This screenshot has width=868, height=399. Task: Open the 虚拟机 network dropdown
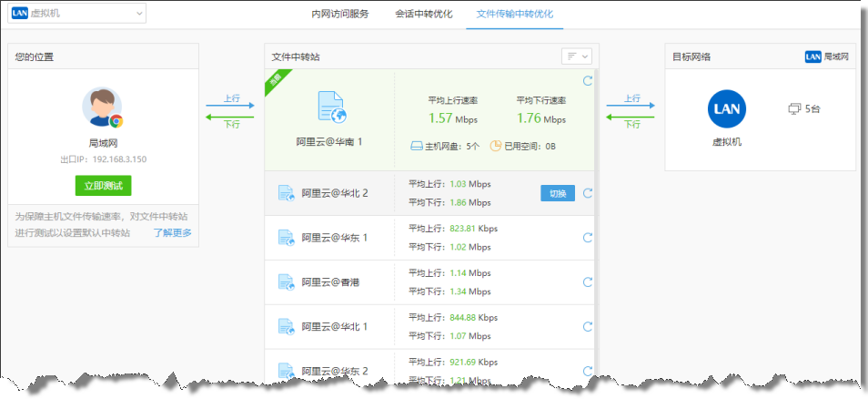click(76, 13)
